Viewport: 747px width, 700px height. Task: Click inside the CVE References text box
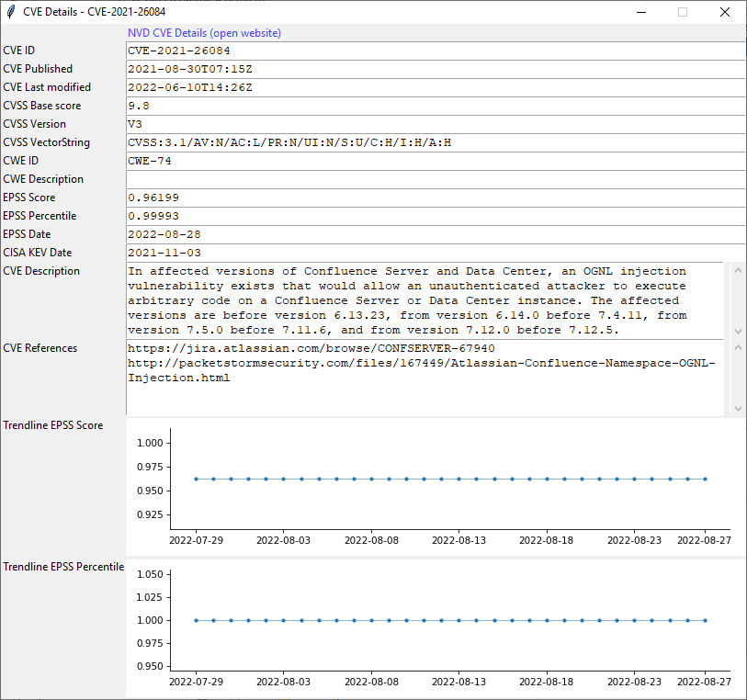click(x=424, y=378)
